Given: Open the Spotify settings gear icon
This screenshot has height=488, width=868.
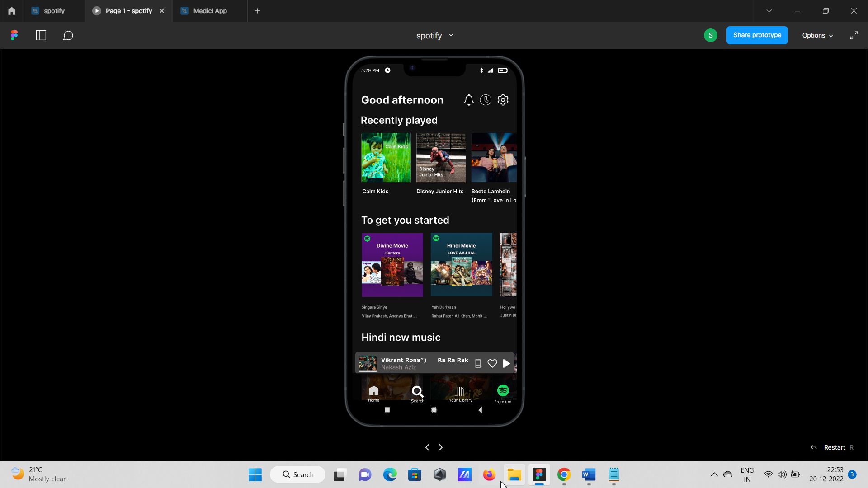Looking at the screenshot, I should point(503,100).
